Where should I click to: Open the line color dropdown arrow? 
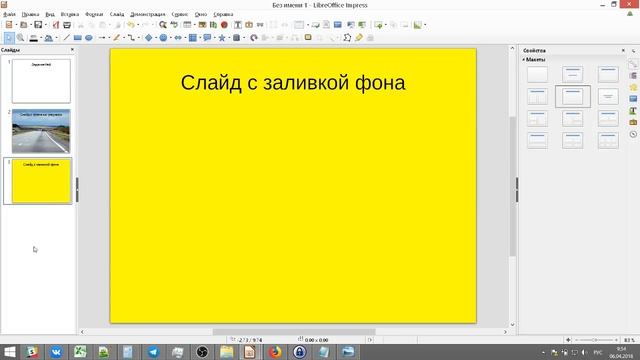pyautogui.click(x=41, y=38)
